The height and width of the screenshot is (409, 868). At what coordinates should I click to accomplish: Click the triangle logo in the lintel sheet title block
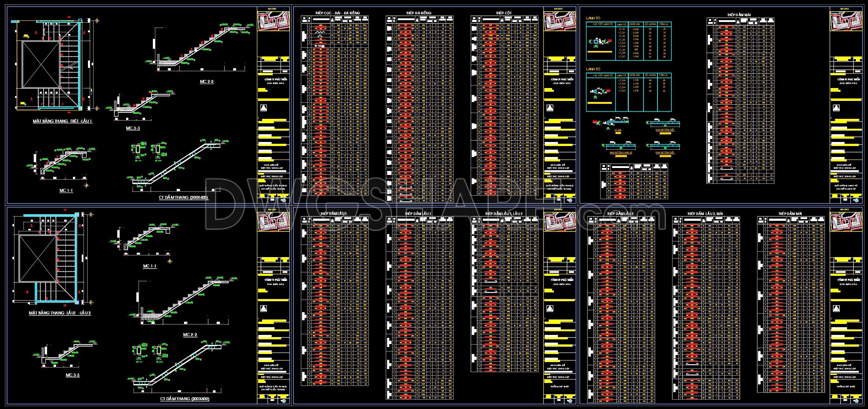(x=836, y=108)
